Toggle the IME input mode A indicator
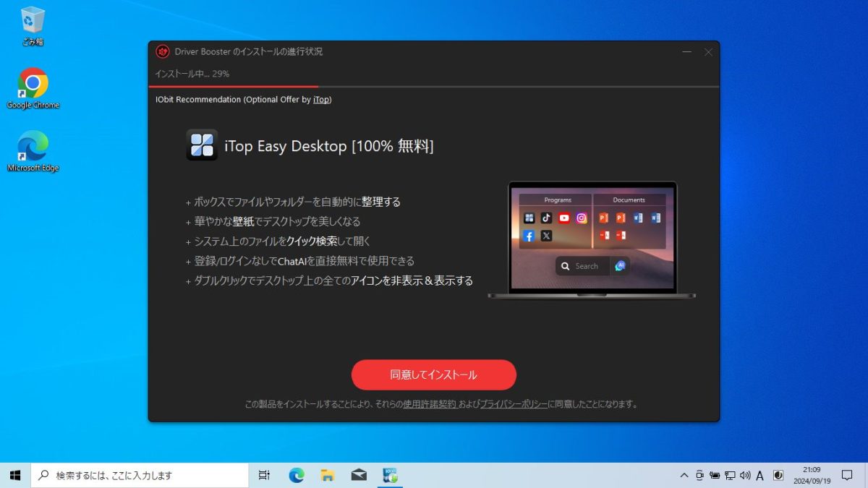The image size is (868, 488). click(760, 476)
